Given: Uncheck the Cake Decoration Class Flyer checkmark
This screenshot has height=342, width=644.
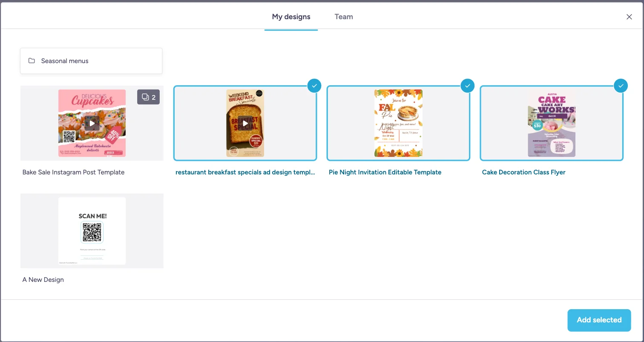Looking at the screenshot, I should click(x=621, y=86).
